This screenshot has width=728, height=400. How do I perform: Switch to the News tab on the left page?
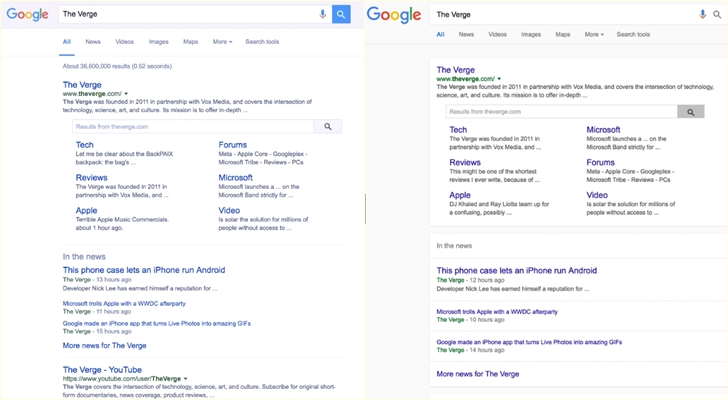pyautogui.click(x=93, y=42)
